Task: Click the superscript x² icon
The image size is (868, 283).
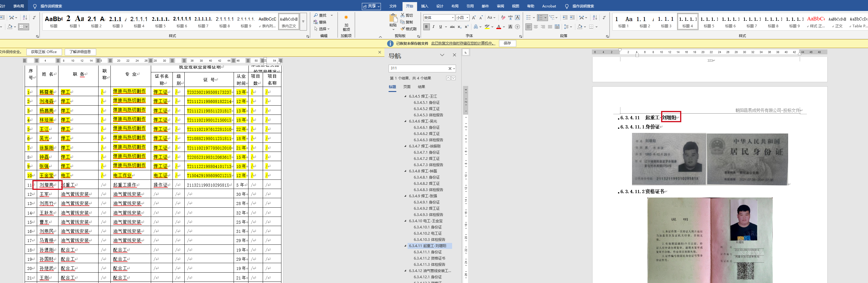Action: pyautogui.click(x=466, y=27)
